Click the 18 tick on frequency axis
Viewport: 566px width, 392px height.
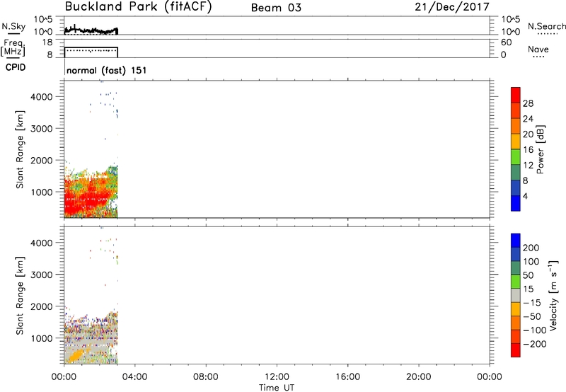47,42
